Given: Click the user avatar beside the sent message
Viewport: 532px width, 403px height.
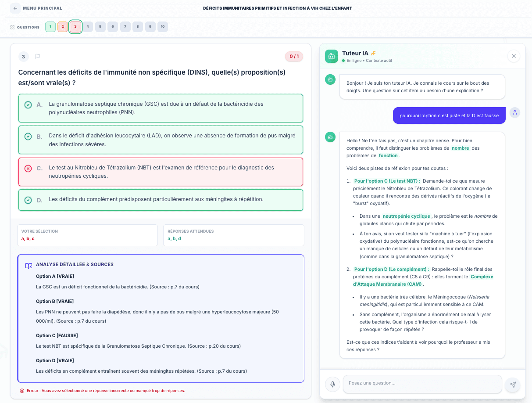Looking at the screenshot, I should point(515,113).
